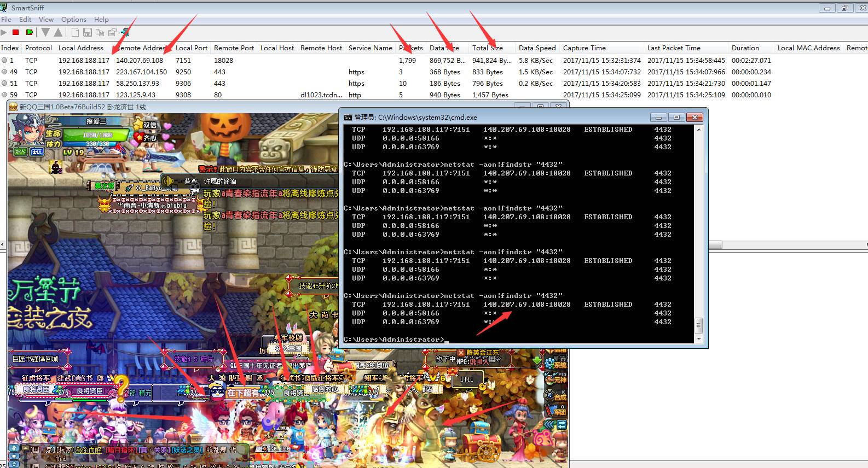The image size is (868, 468).
Task: Click the 1111 pet name tag in game
Action: pos(467,379)
